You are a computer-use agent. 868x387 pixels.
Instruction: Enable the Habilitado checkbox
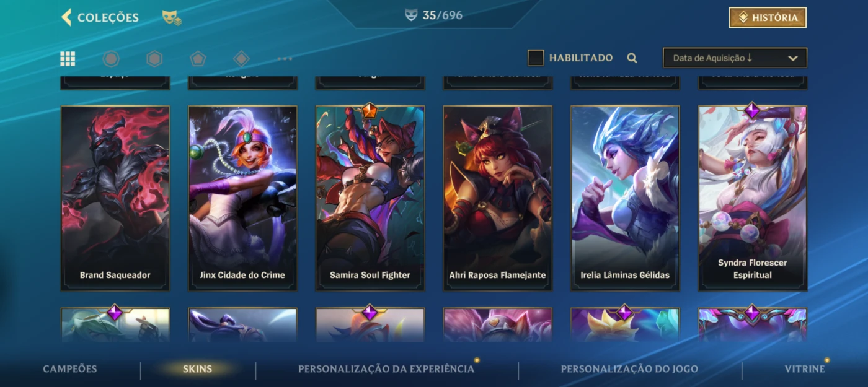(536, 58)
